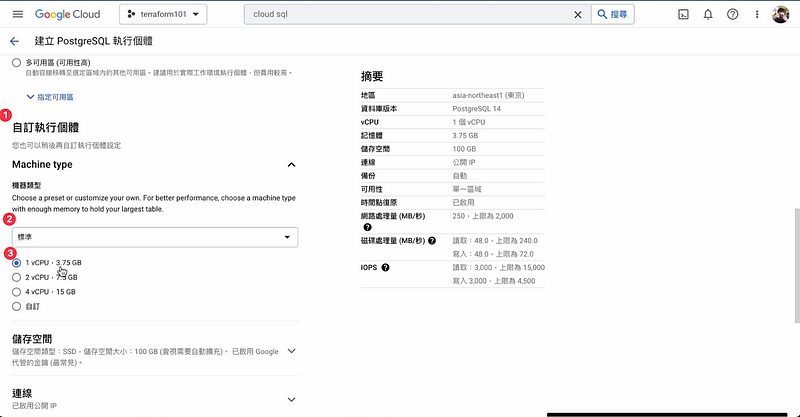Image resolution: width=800 pixels, height=417 pixels.
Task: Click the Google Cloud logo
Action: tap(67, 14)
